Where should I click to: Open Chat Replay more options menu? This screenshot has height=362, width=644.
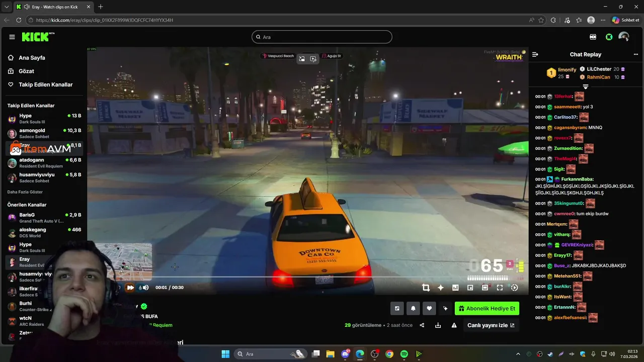click(636, 54)
